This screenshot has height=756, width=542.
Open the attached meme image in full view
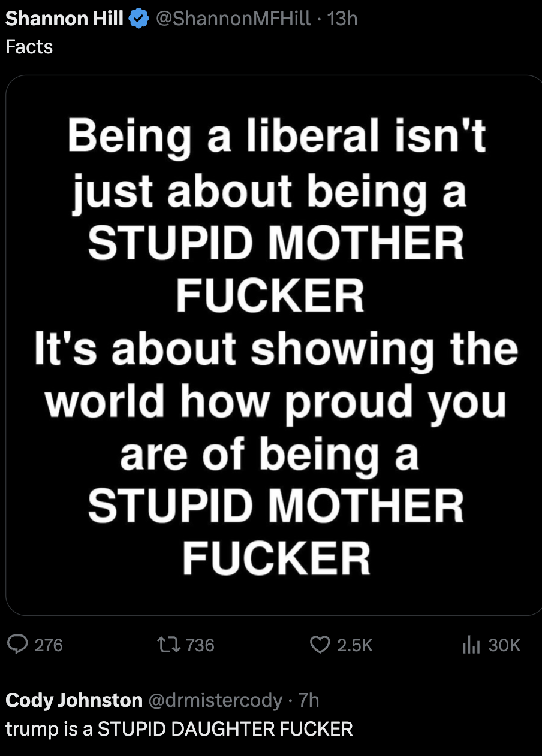pos(274,345)
